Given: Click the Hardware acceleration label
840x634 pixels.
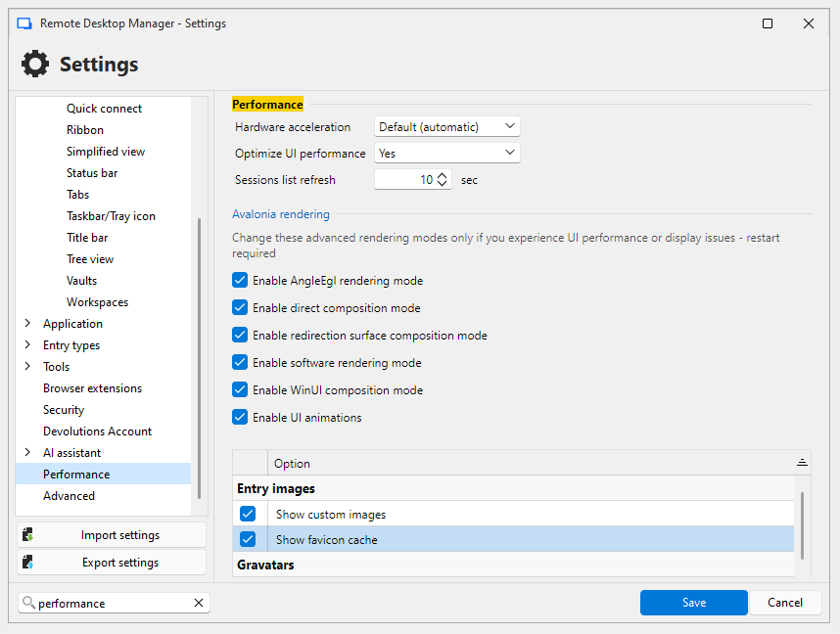Looking at the screenshot, I should tap(293, 126).
